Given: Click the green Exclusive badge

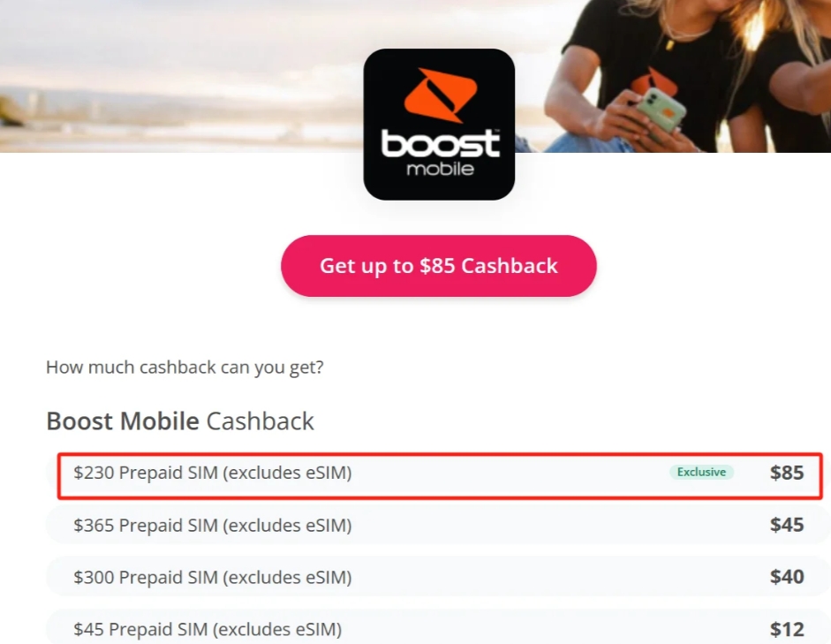Looking at the screenshot, I should (701, 473).
